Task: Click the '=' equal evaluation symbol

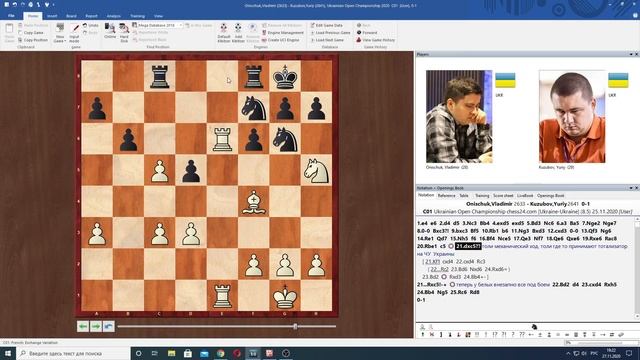Action: [x=558, y=335]
